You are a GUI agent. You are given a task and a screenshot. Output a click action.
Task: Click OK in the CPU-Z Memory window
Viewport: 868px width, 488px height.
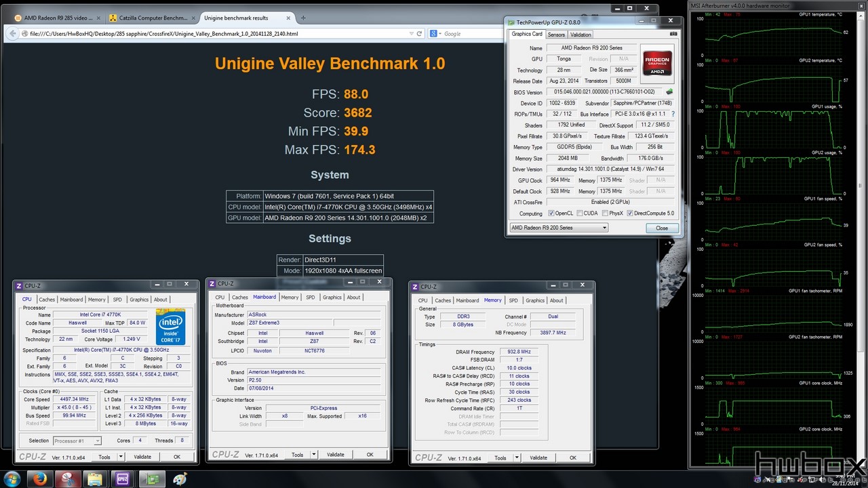573,457
